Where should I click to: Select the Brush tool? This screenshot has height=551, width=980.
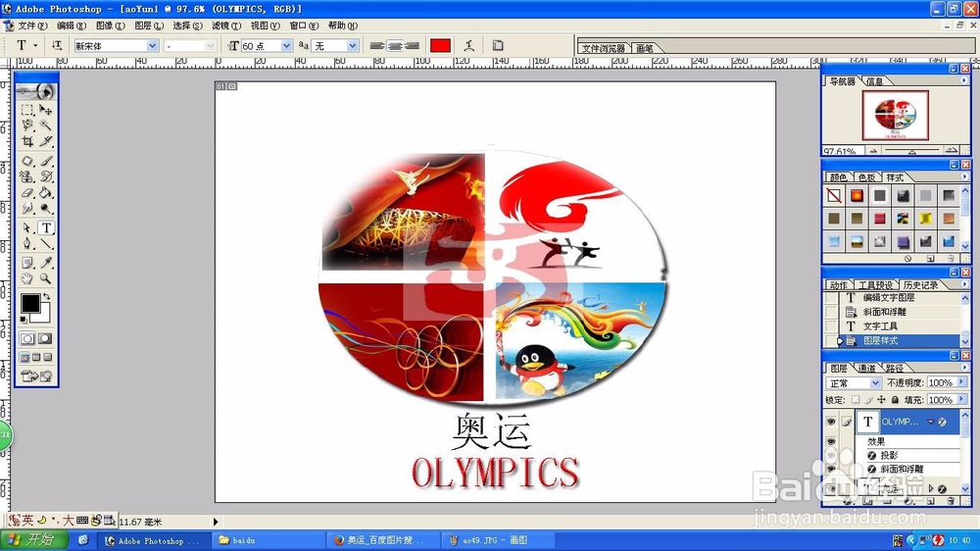46,161
